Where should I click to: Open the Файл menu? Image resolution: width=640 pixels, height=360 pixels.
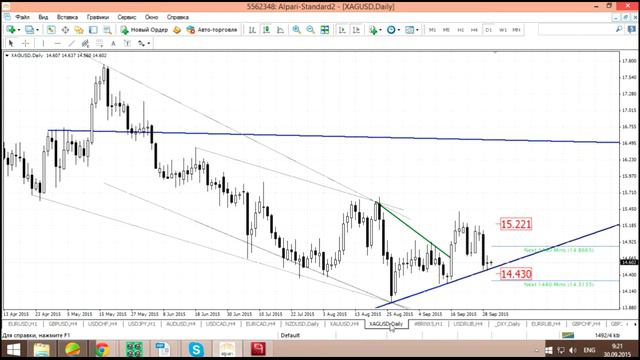[x=22, y=17]
